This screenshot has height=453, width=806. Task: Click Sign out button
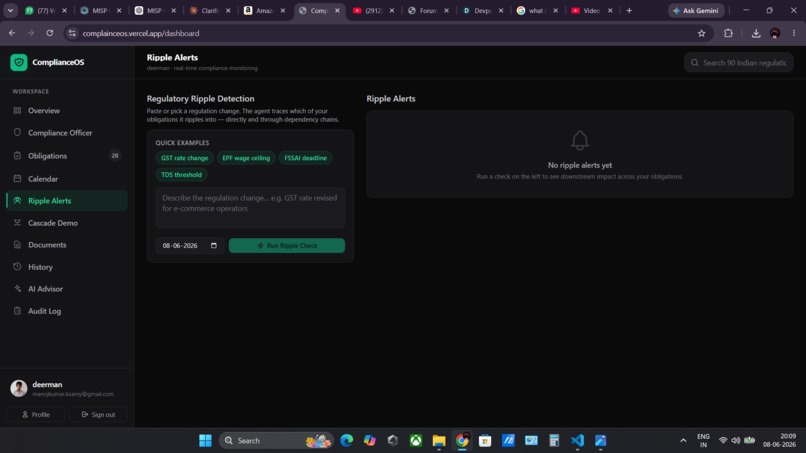click(98, 414)
